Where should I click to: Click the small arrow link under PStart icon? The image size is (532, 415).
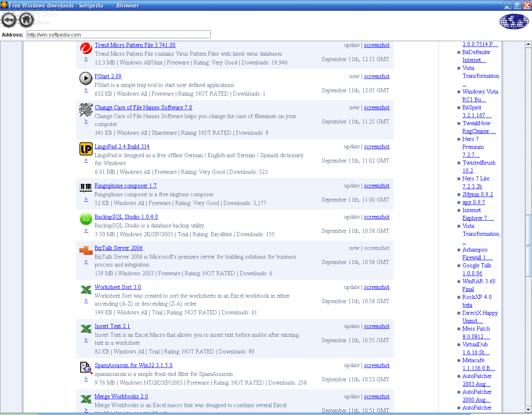[86, 90]
